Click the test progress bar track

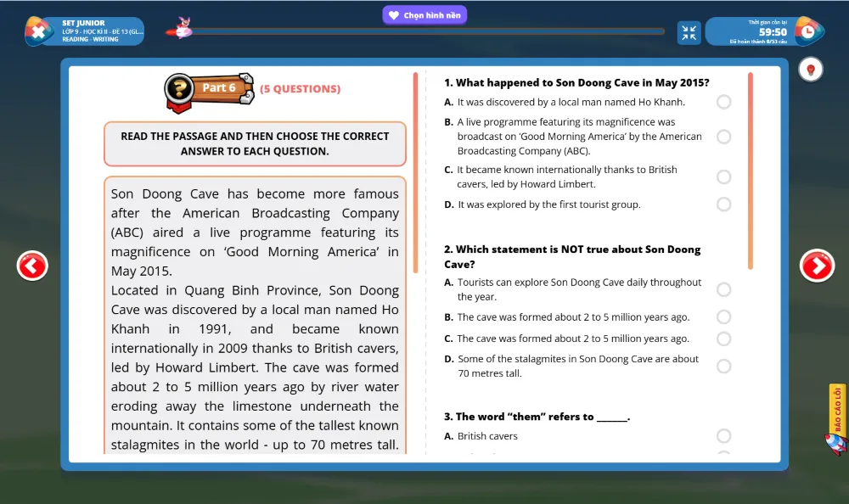(x=422, y=31)
